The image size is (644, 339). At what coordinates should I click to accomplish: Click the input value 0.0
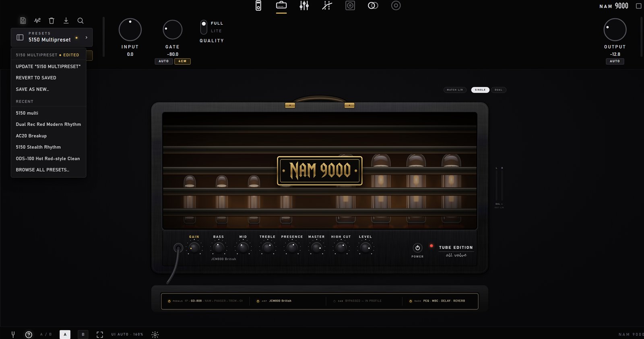[130, 54]
